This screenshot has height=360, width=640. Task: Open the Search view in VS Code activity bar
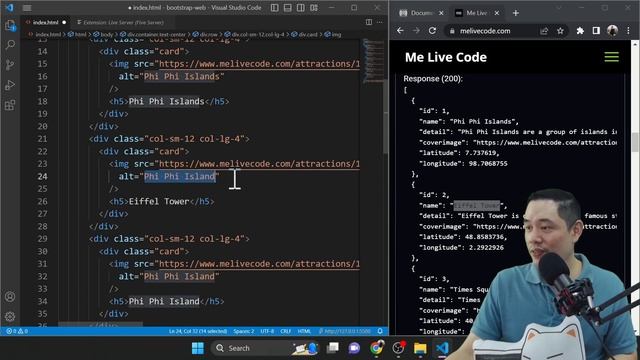(10, 44)
